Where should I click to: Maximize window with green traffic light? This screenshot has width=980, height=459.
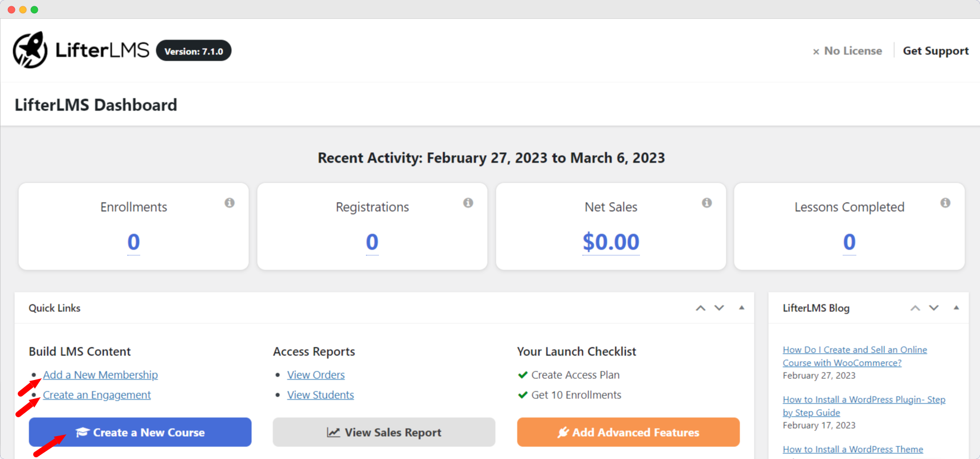34,10
